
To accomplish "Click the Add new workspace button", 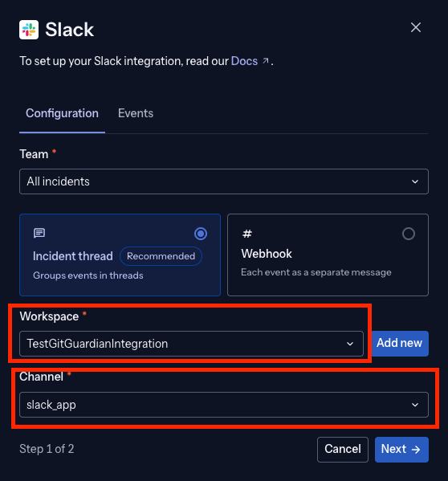I will (400, 343).
